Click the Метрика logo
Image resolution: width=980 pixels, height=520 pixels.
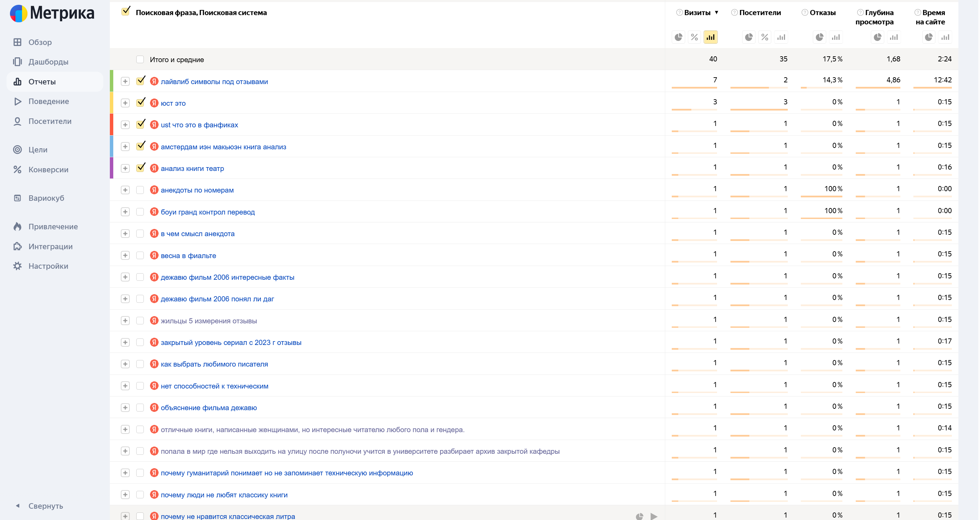point(52,13)
